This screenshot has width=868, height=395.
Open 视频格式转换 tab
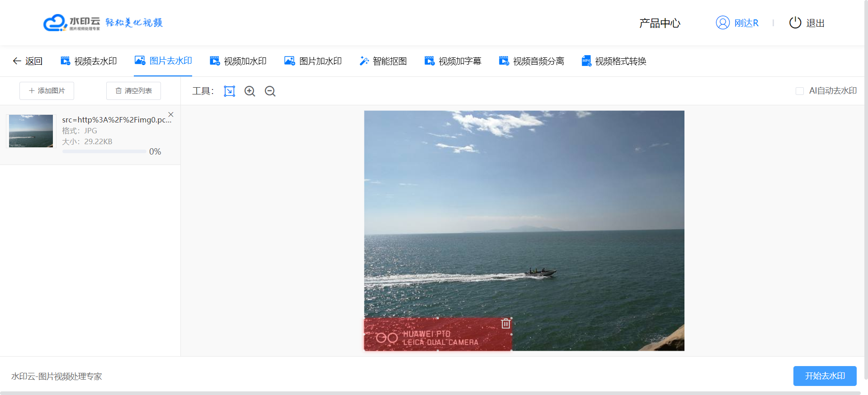click(x=613, y=61)
